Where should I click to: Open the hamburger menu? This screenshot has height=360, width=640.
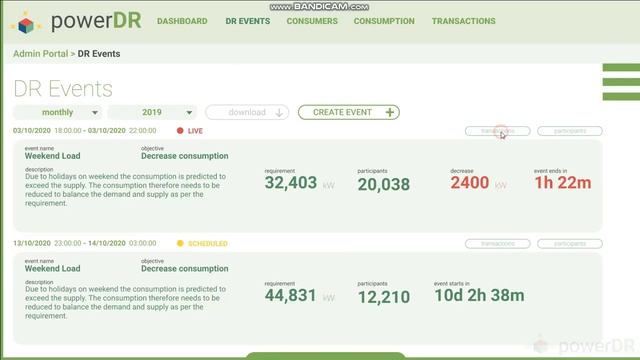coord(621,82)
